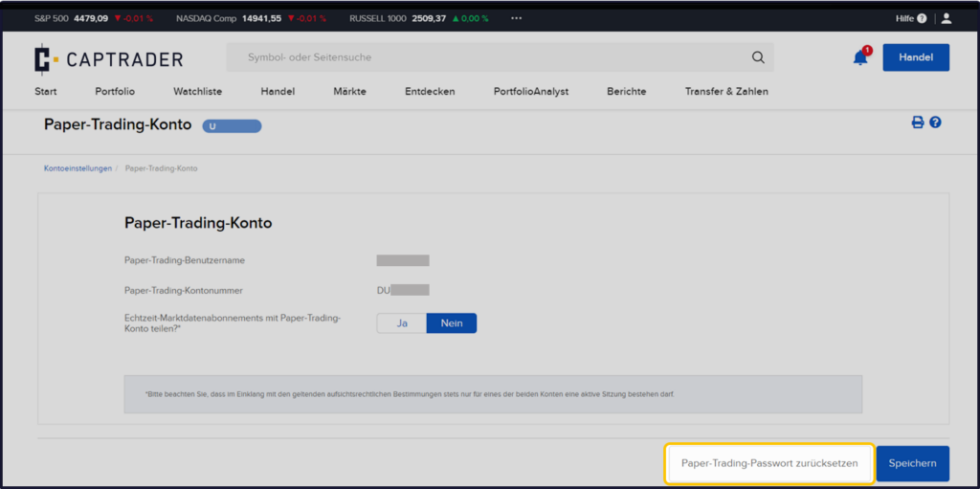Click the Hilfe link in top bar
This screenshot has width=980, height=489.
(x=905, y=19)
